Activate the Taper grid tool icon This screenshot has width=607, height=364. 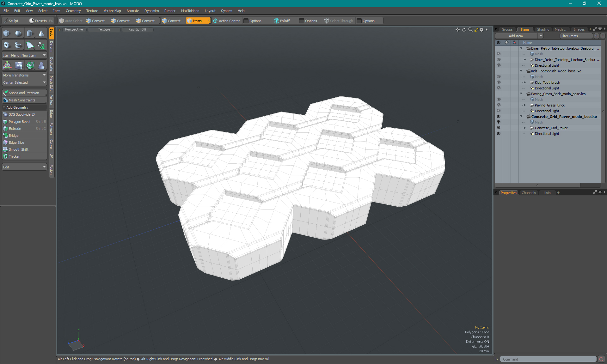click(x=41, y=65)
